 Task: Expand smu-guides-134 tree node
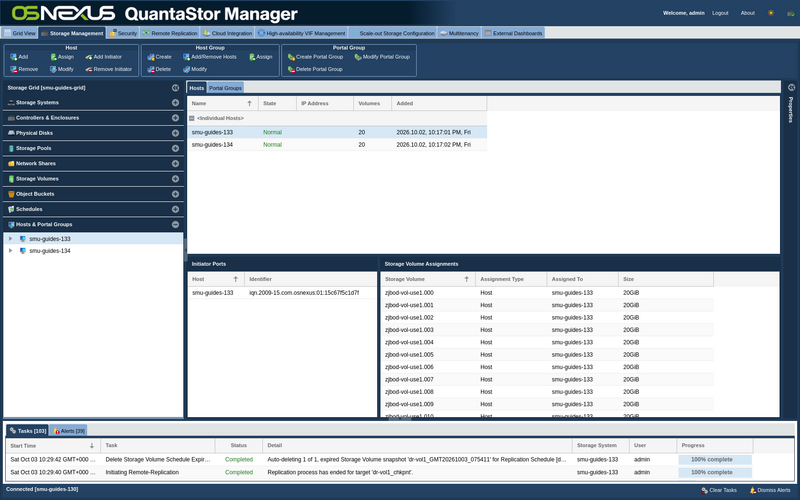click(10, 251)
